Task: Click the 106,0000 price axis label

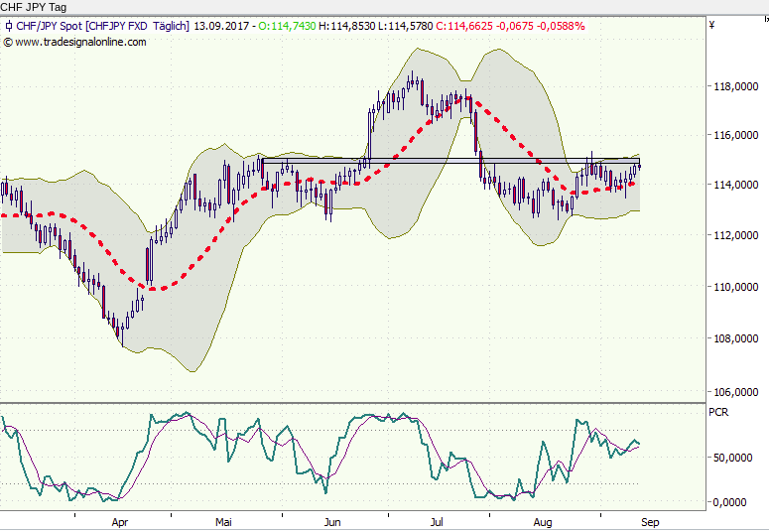Action: 735,392
